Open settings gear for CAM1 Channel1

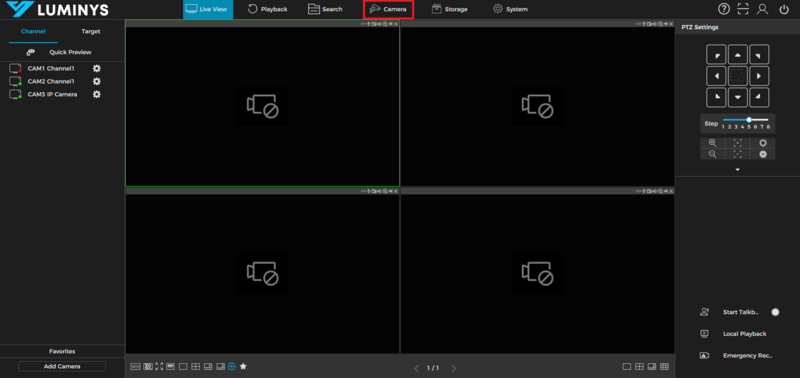coord(96,68)
